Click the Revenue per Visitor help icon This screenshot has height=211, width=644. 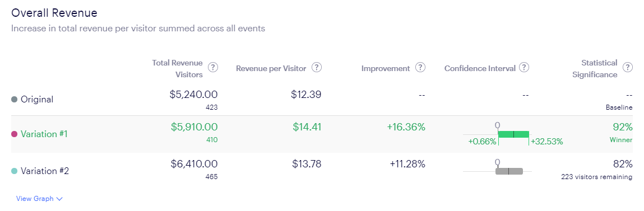(x=316, y=68)
